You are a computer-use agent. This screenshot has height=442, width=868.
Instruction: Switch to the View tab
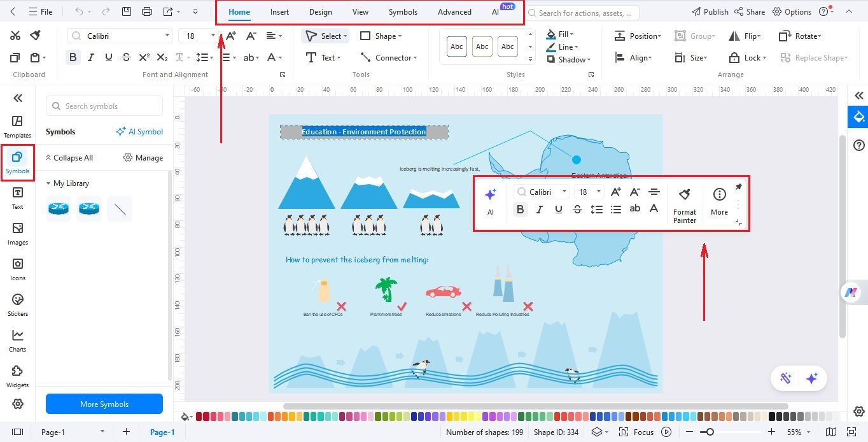[x=360, y=11]
